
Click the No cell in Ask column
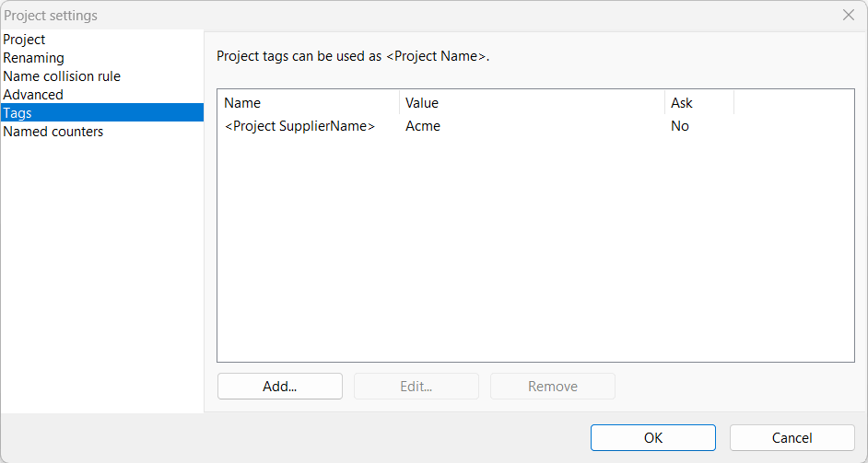(x=680, y=126)
